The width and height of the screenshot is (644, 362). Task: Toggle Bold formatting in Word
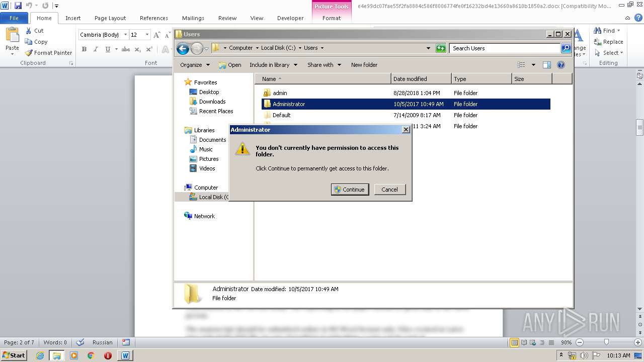[x=84, y=49]
